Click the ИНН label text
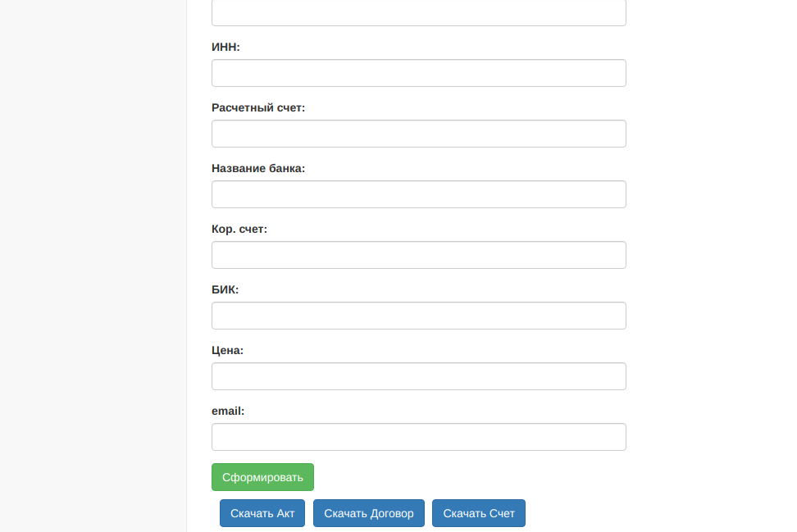Image resolution: width=797 pixels, height=532 pixels. [x=225, y=47]
